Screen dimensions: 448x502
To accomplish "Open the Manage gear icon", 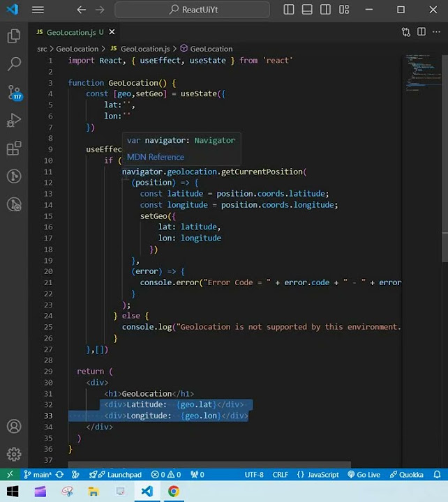I will coord(14,455).
